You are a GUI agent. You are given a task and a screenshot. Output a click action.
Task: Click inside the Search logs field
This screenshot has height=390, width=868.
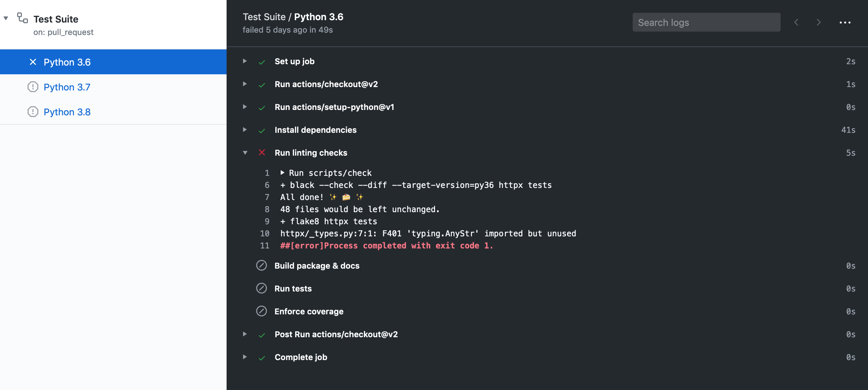[706, 22]
